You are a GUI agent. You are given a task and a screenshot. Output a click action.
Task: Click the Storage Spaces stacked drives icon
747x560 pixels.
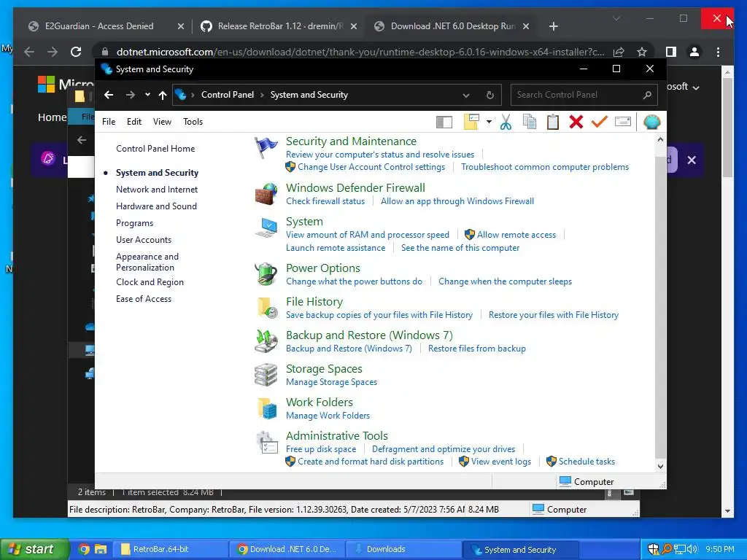[x=266, y=375]
